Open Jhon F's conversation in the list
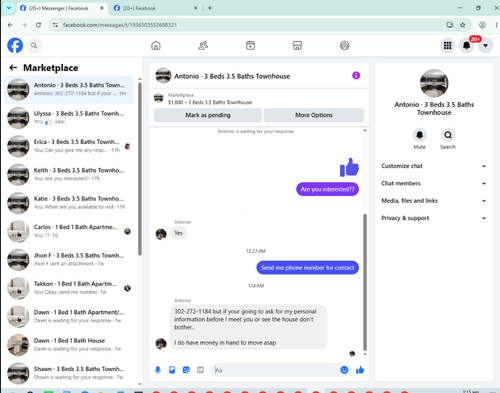Image resolution: width=500 pixels, height=393 pixels. click(69, 259)
